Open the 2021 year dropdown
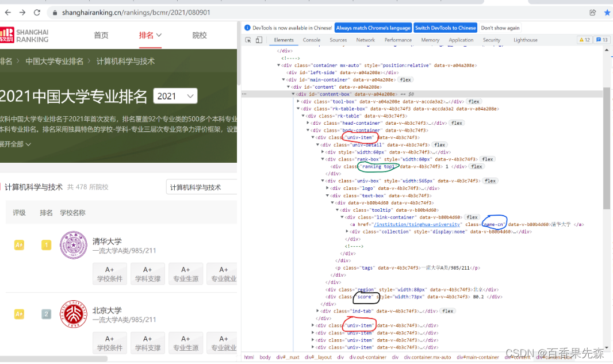The height and width of the screenshot is (364, 613). (x=175, y=95)
